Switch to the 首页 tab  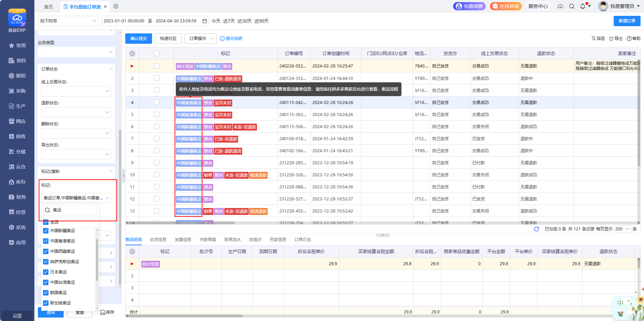[49, 7]
